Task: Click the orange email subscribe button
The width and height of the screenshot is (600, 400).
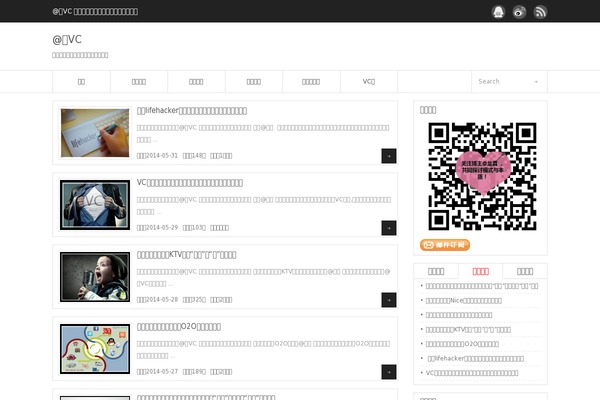Action: (445, 245)
